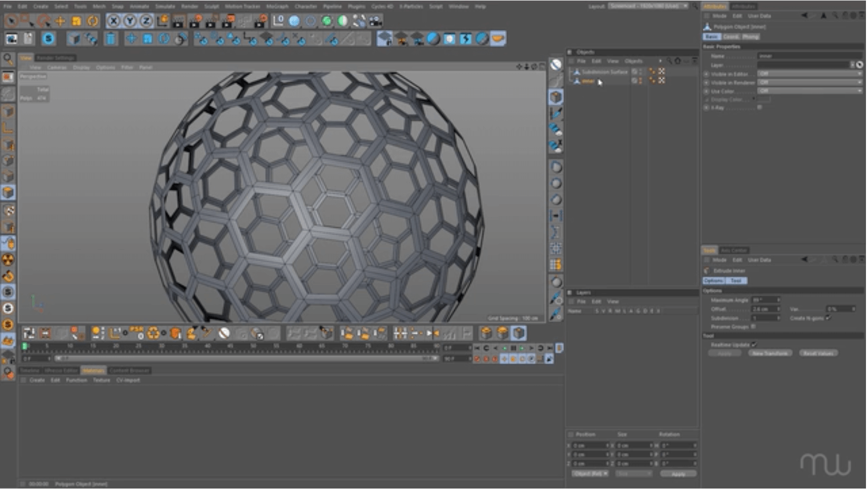
Task: Open the Layout selection dropdown
Action: point(648,6)
